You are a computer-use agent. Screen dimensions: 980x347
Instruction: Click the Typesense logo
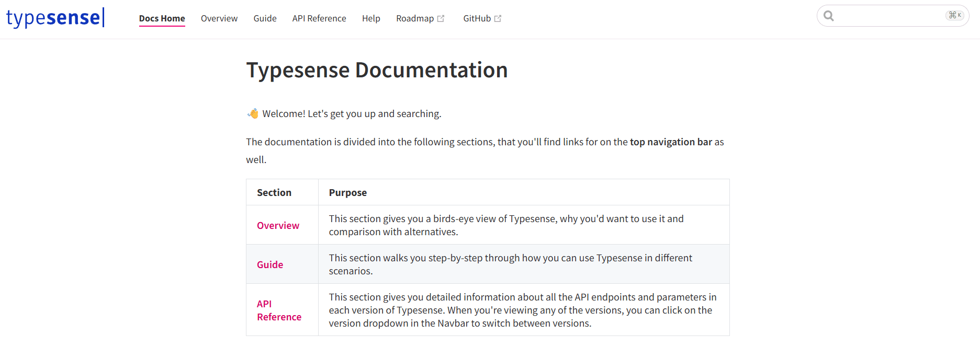(x=55, y=17)
